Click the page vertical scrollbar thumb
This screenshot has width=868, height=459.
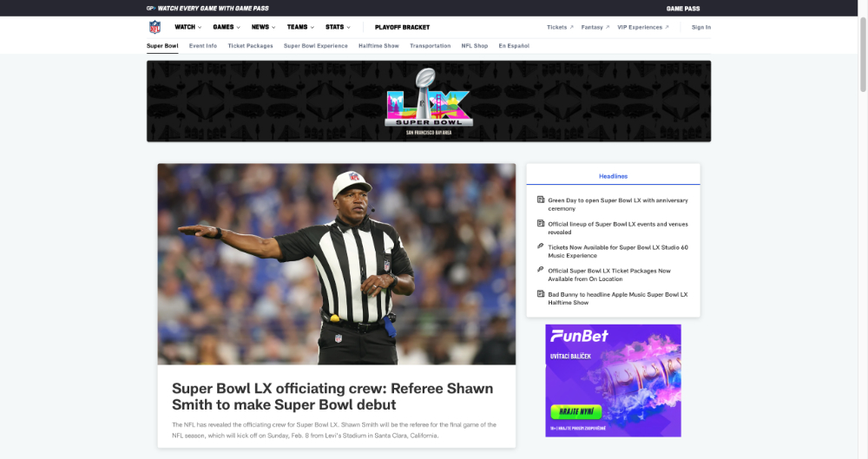pyautogui.click(x=863, y=55)
